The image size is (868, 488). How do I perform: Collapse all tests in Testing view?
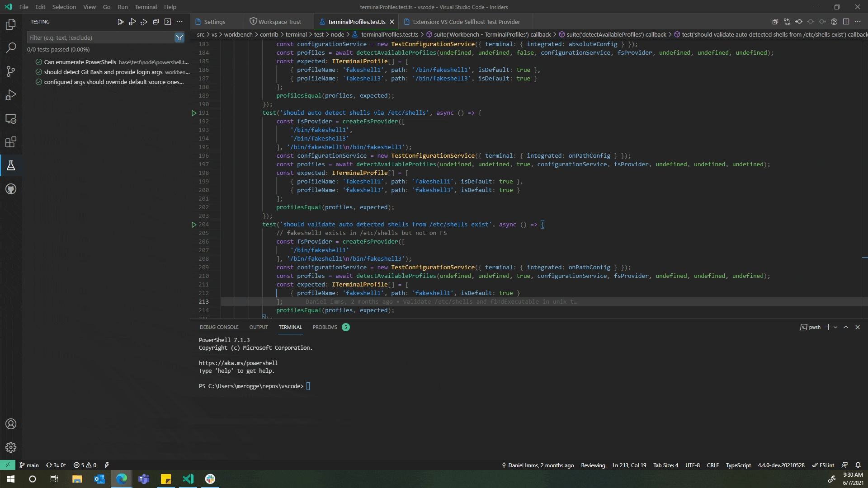[x=156, y=22]
